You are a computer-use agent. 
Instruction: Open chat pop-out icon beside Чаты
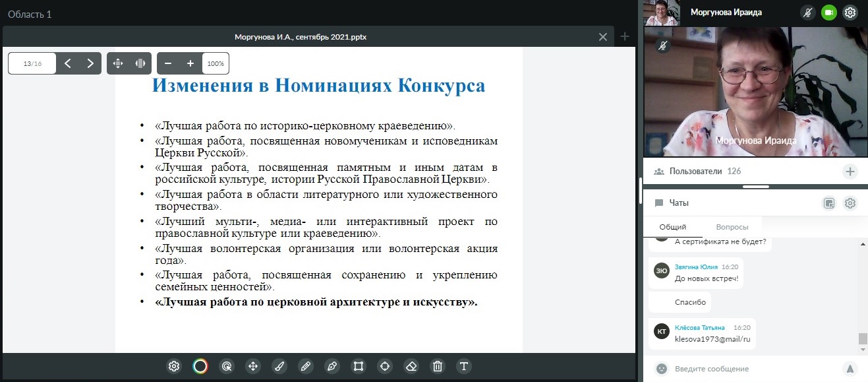pyautogui.click(x=829, y=203)
